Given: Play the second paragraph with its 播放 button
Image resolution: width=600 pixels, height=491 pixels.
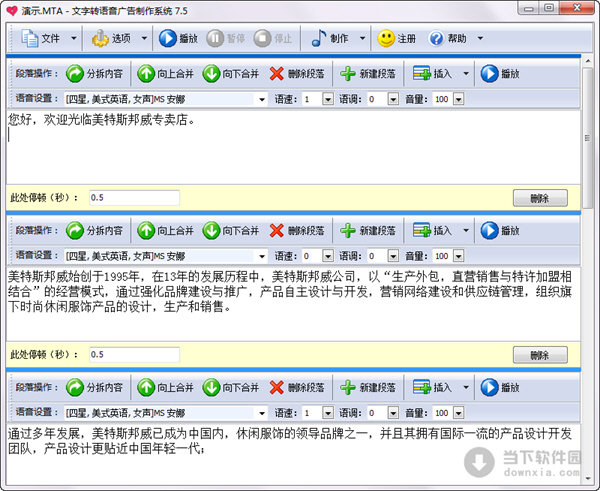Looking at the screenshot, I should 500,231.
